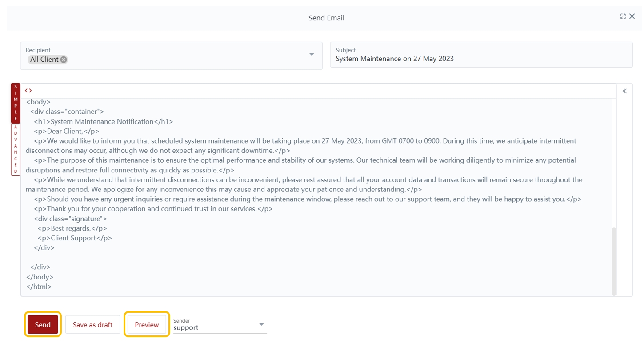Expand the Sender dropdown arrow
This screenshot has height=343, width=644.
click(261, 325)
